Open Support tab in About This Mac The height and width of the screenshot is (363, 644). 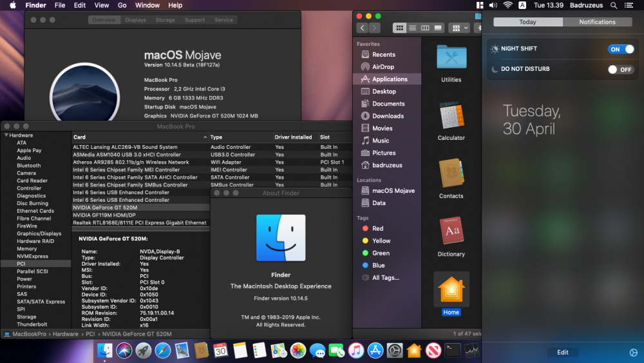[194, 20]
